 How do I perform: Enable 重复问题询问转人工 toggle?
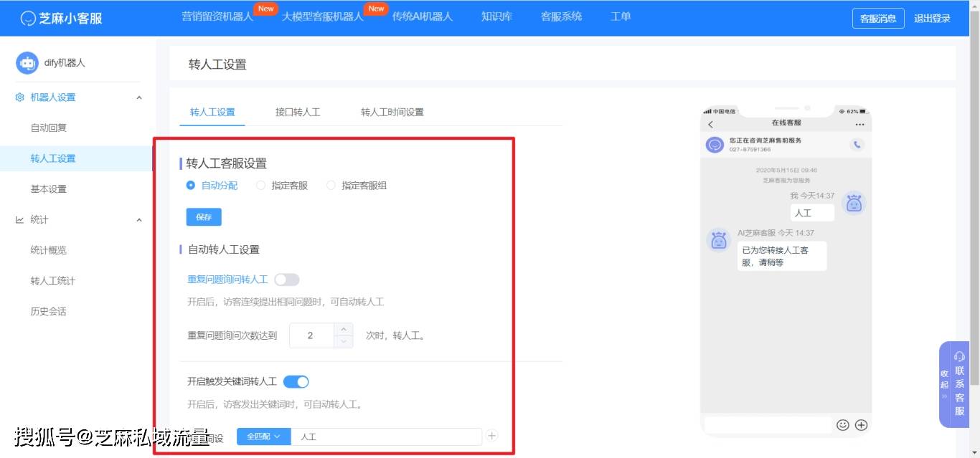[286, 280]
